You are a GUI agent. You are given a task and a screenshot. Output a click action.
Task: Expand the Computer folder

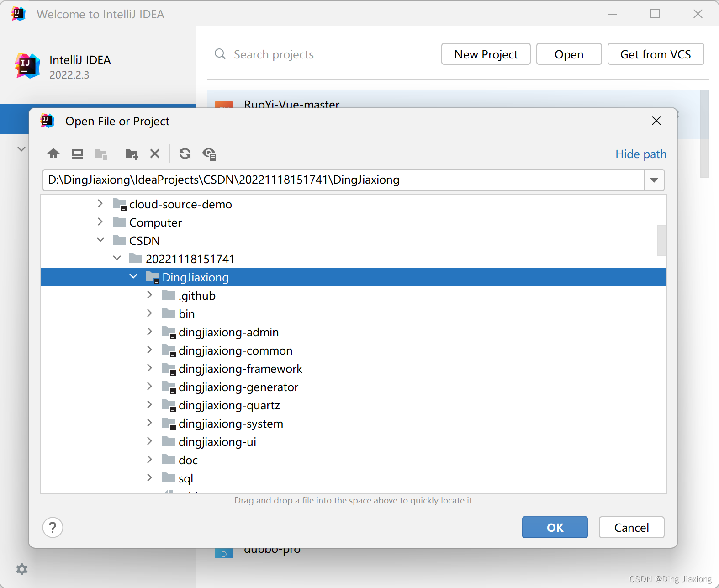click(100, 222)
